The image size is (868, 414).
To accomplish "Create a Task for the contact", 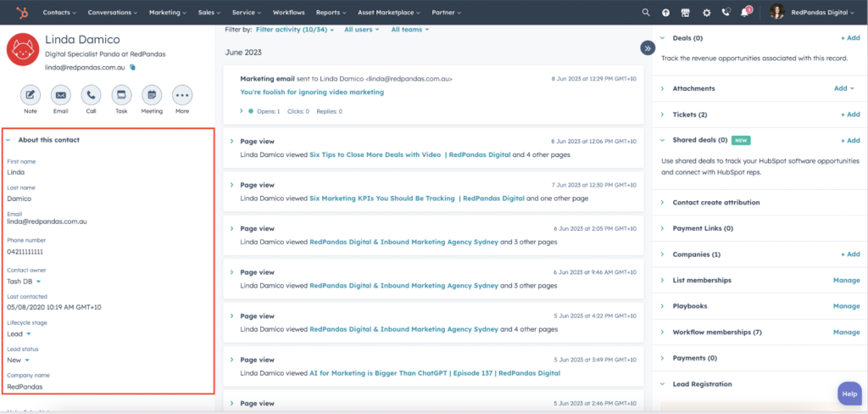I will point(121,95).
